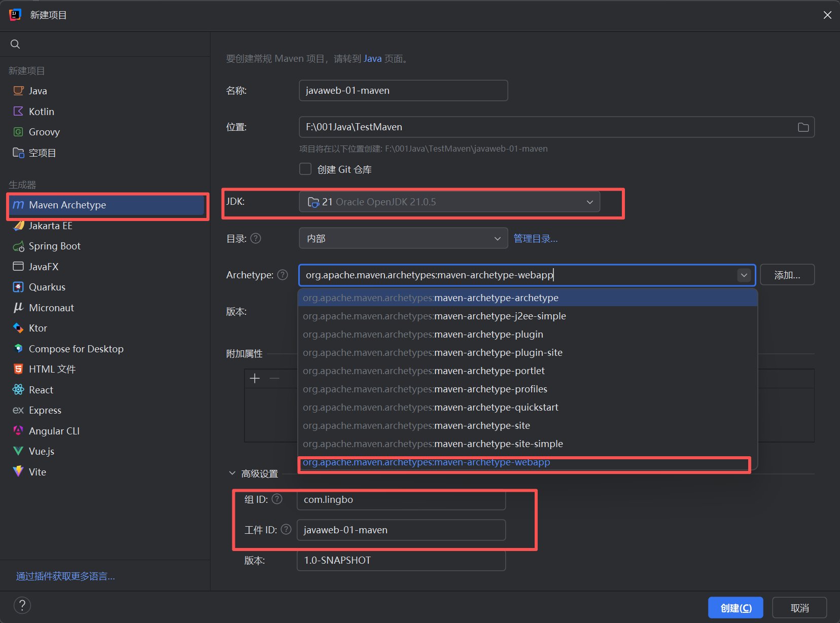840x623 pixels.
Task: Remove a property with the minus icon
Action: pos(274,378)
